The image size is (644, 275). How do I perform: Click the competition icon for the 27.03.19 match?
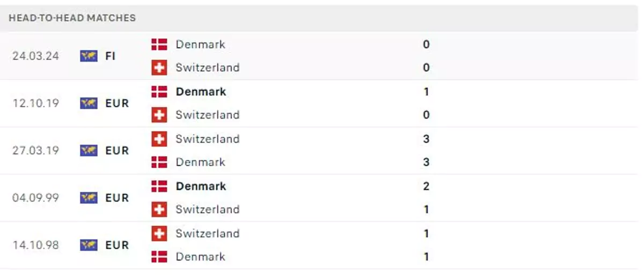point(89,151)
